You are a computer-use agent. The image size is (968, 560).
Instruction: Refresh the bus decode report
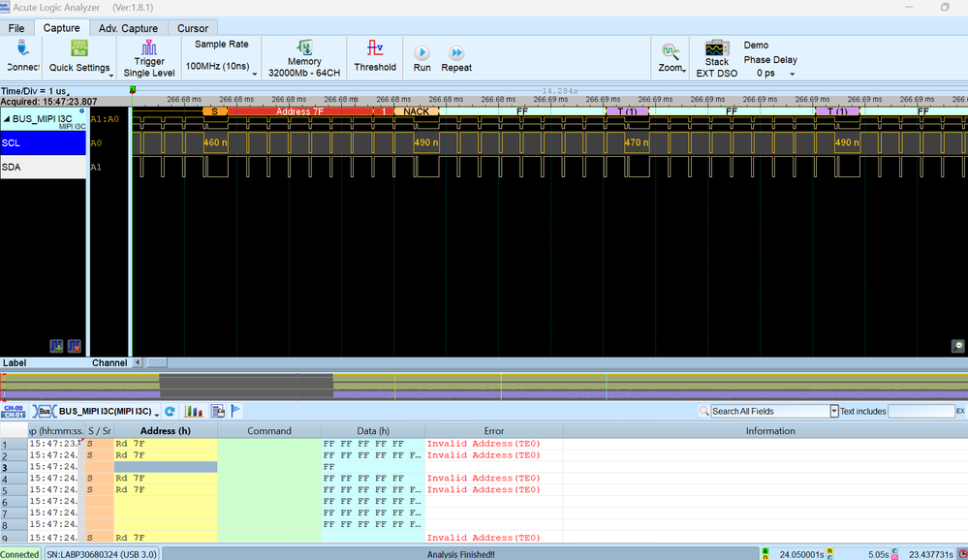tap(170, 411)
